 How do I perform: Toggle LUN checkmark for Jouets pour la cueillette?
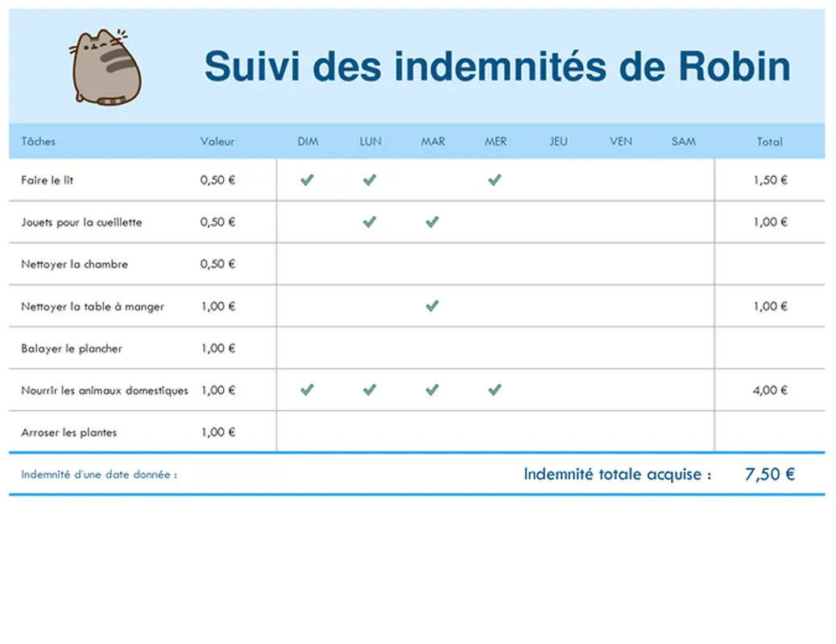(x=370, y=222)
